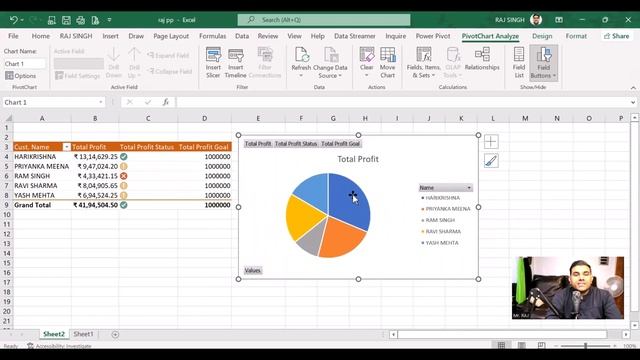The height and width of the screenshot is (360, 640).
Task: Switch to Page Layout view in status bar
Action: point(522,345)
